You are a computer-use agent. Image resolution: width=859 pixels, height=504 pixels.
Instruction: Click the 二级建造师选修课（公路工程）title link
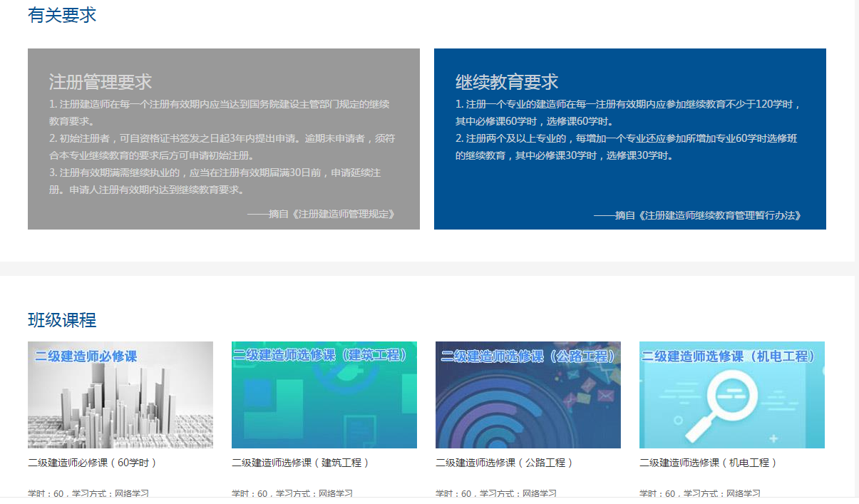pyautogui.click(x=505, y=463)
